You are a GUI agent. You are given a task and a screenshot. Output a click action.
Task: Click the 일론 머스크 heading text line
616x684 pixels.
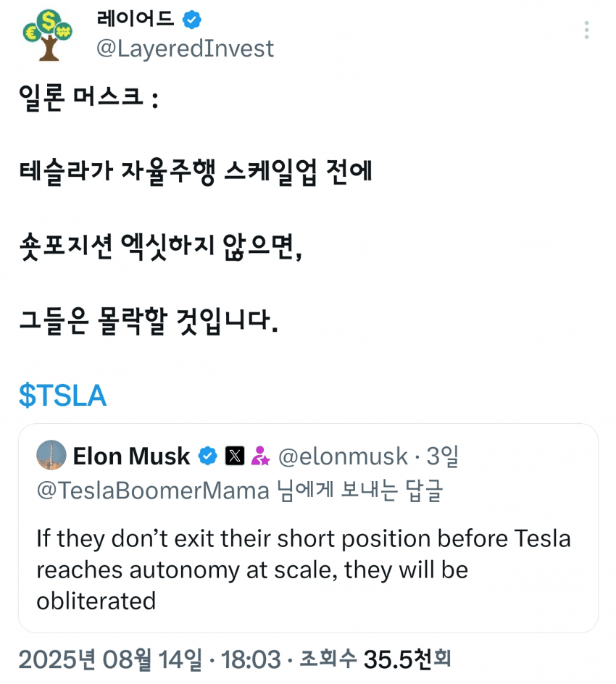coord(88,96)
